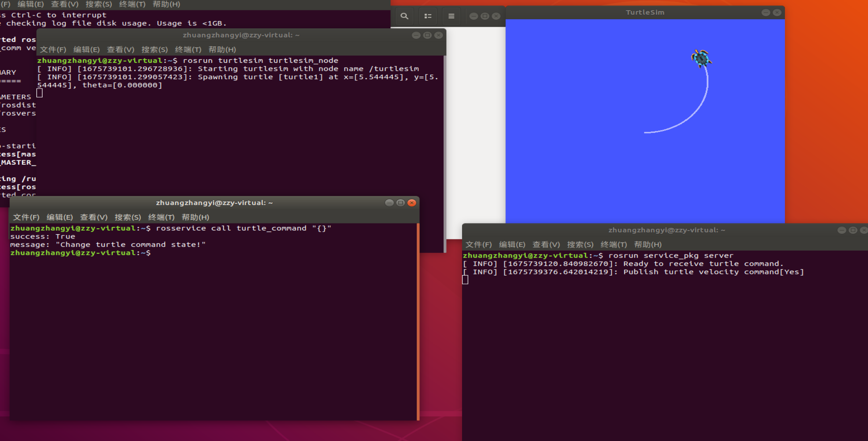Maximize the rosservice call terminal window
868x441 pixels.
click(401, 203)
